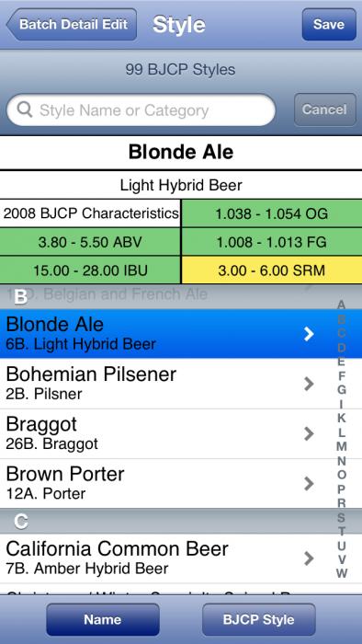Screen dimensions: 362x644
Task: Go back to Batch Detail Edit
Action: (72, 24)
